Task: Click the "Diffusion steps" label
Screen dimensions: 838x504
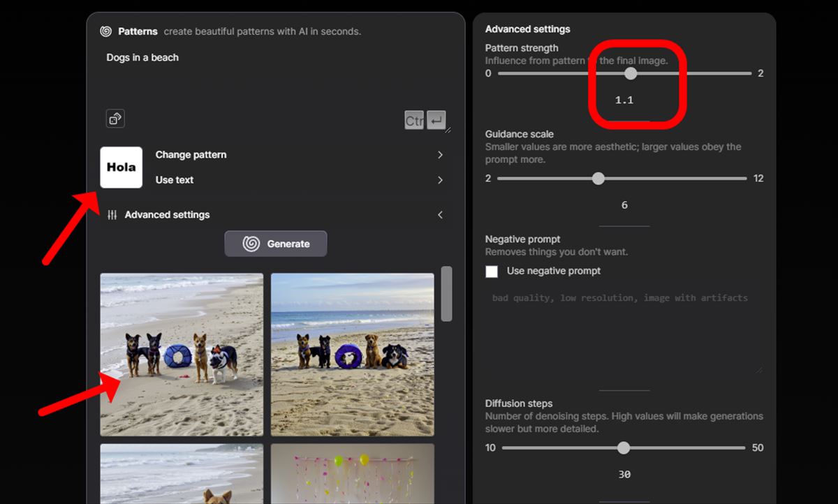Action: click(x=519, y=403)
